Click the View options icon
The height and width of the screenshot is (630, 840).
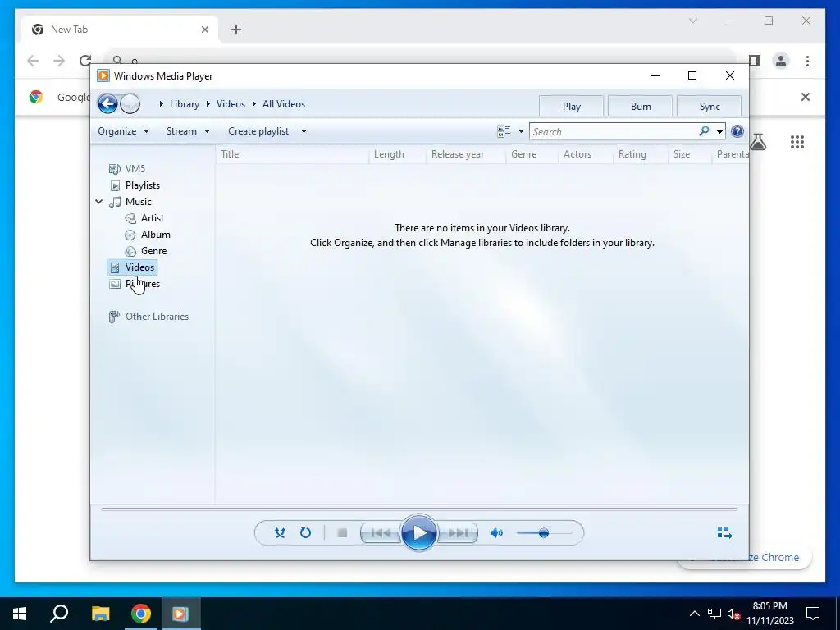(x=504, y=131)
